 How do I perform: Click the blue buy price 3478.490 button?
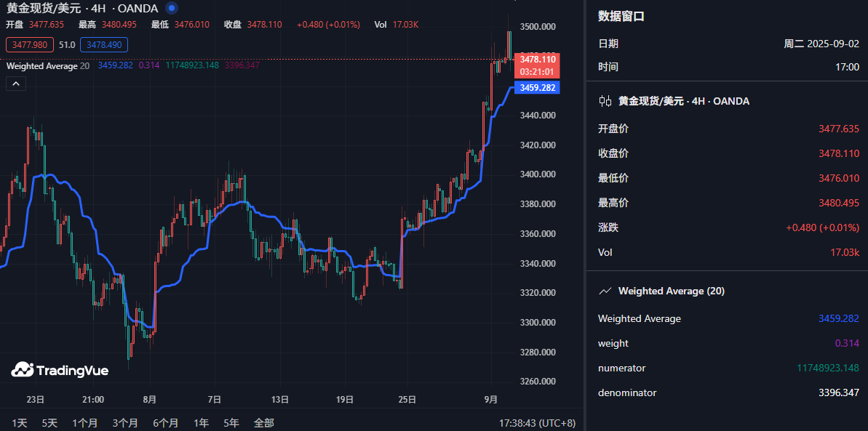(x=104, y=45)
